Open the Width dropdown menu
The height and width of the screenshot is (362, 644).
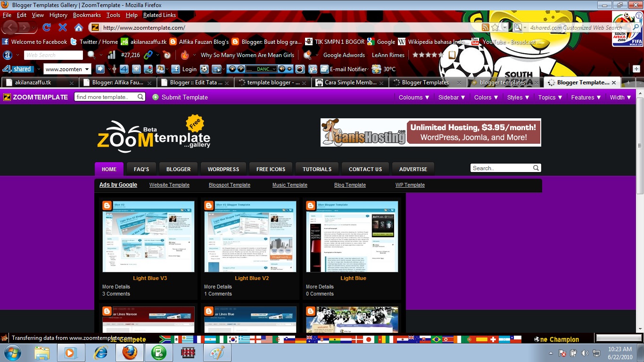coord(620,98)
